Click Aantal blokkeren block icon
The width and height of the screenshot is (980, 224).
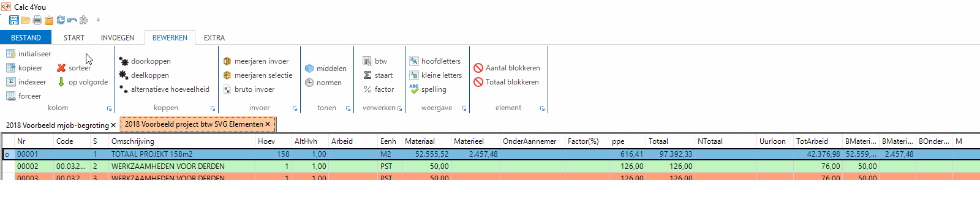point(478,68)
